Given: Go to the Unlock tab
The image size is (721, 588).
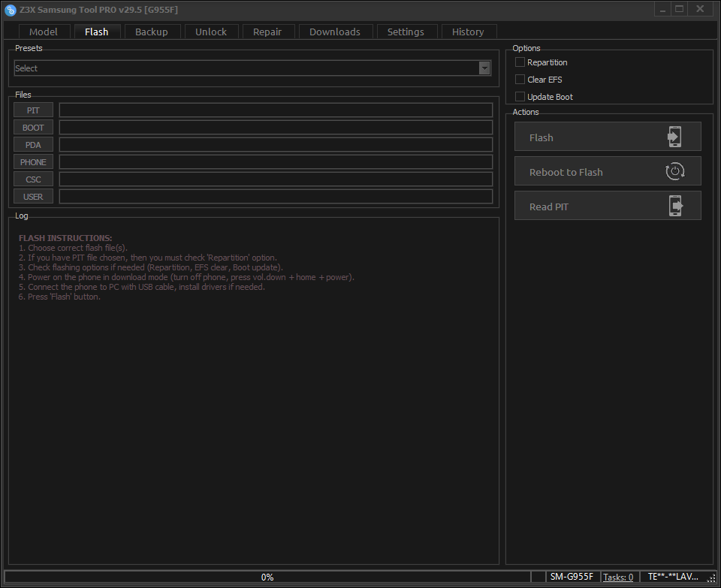Looking at the screenshot, I should pos(212,32).
